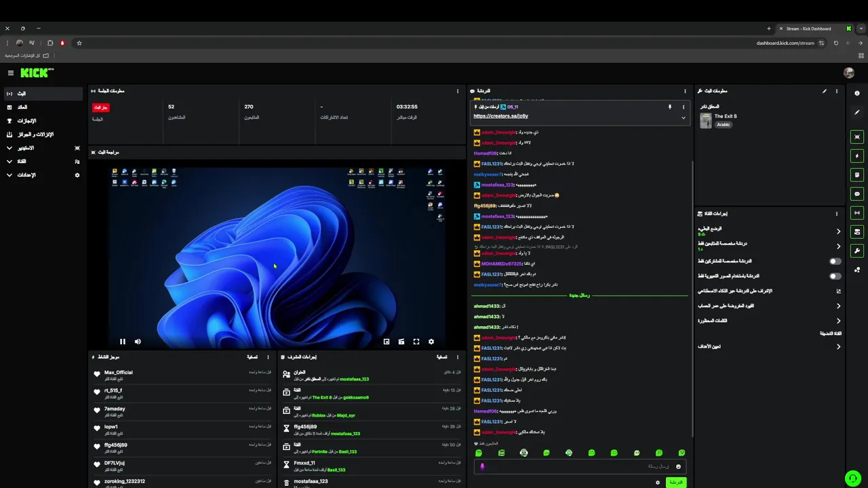Select the Stream item in the left sidebar
This screenshot has height=488, width=868.
point(43,94)
